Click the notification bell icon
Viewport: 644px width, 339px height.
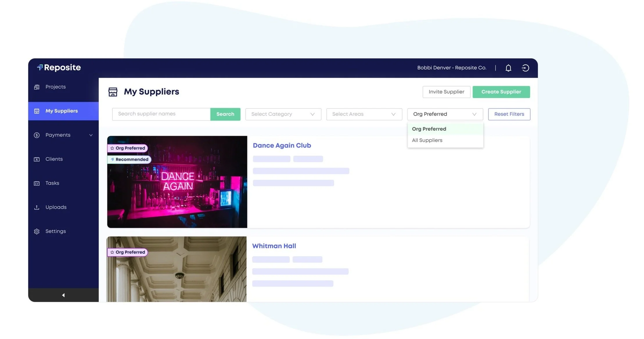coord(508,68)
